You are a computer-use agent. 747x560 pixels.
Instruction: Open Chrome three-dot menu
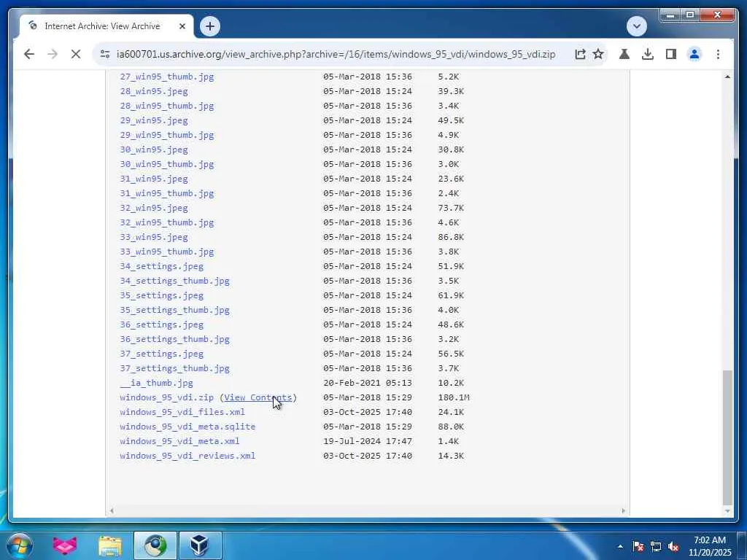[718, 54]
